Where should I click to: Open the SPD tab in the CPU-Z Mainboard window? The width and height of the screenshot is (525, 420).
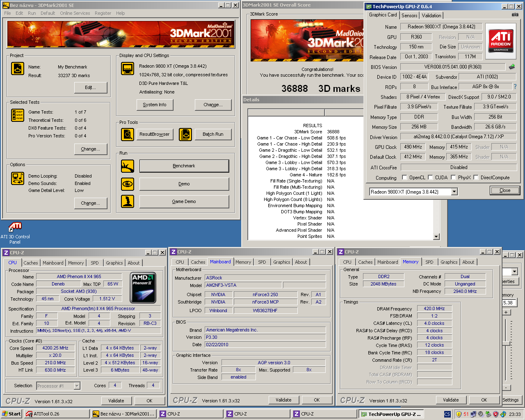(x=262, y=262)
